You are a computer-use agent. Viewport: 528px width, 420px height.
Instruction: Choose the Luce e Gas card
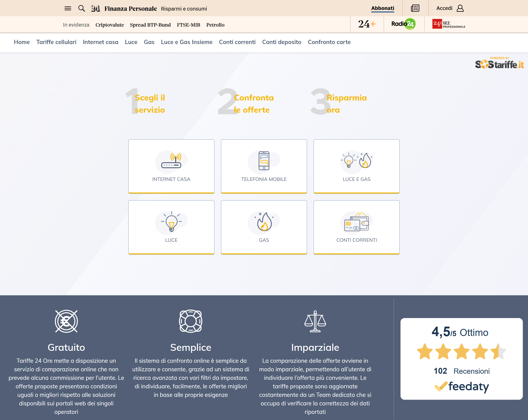356,166
